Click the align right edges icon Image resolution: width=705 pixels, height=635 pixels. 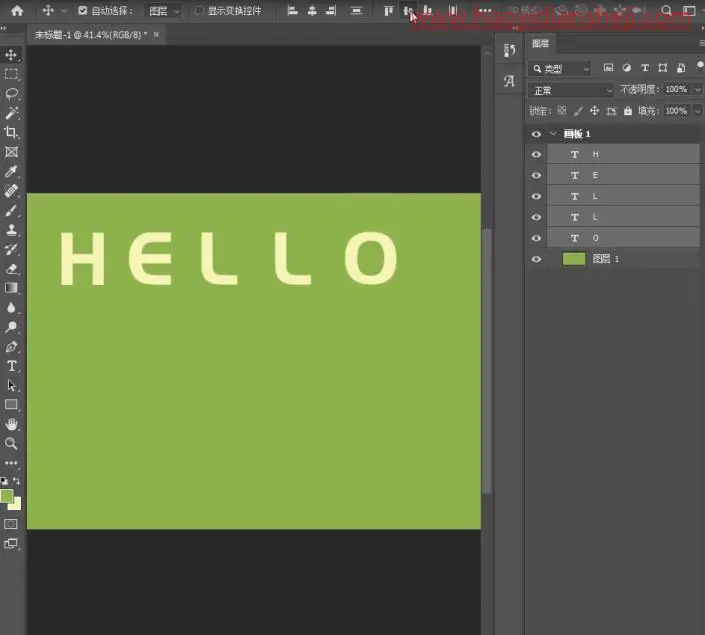[x=331, y=10]
